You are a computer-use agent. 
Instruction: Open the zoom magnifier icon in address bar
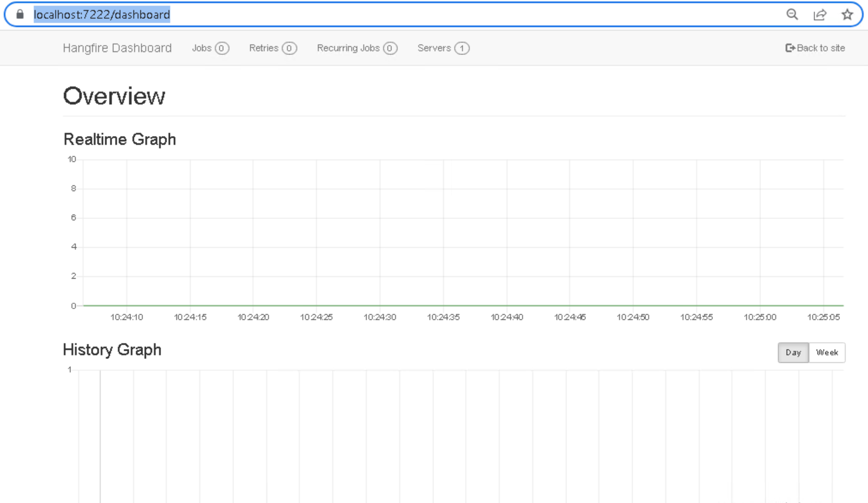[x=792, y=14]
